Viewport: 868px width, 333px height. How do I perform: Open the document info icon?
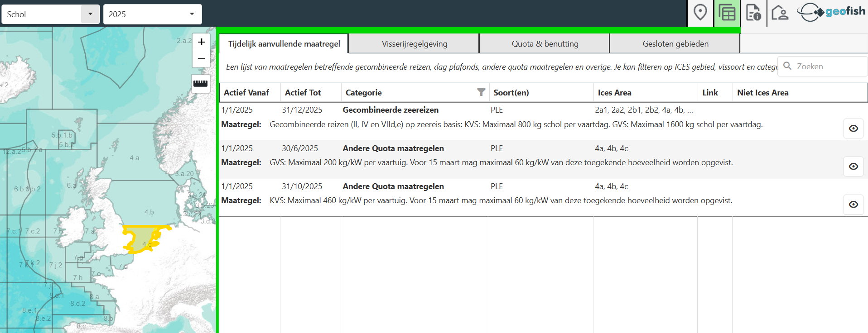753,13
